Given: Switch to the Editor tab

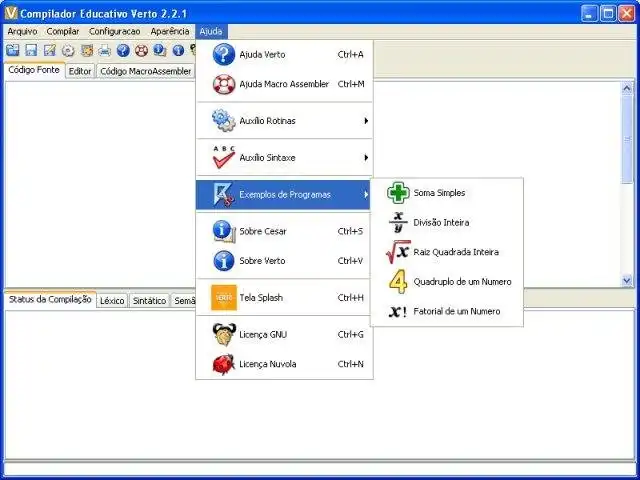Looking at the screenshot, I should [80, 71].
